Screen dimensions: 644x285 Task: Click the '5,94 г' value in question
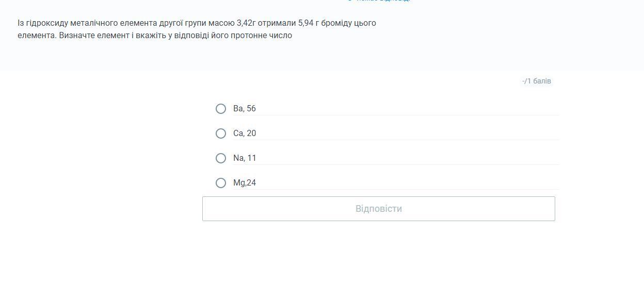308,23
